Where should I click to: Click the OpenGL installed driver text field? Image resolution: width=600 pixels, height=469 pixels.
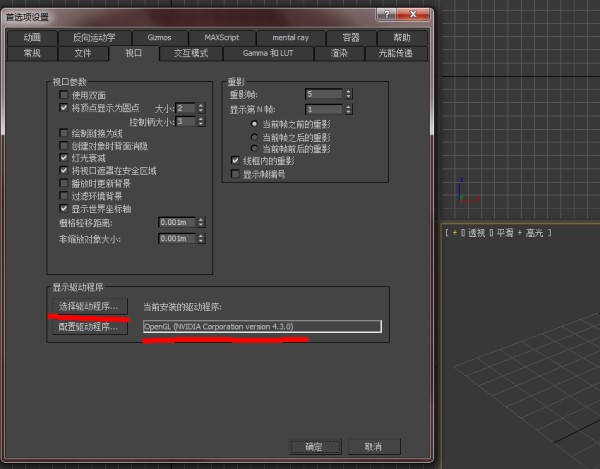click(262, 327)
